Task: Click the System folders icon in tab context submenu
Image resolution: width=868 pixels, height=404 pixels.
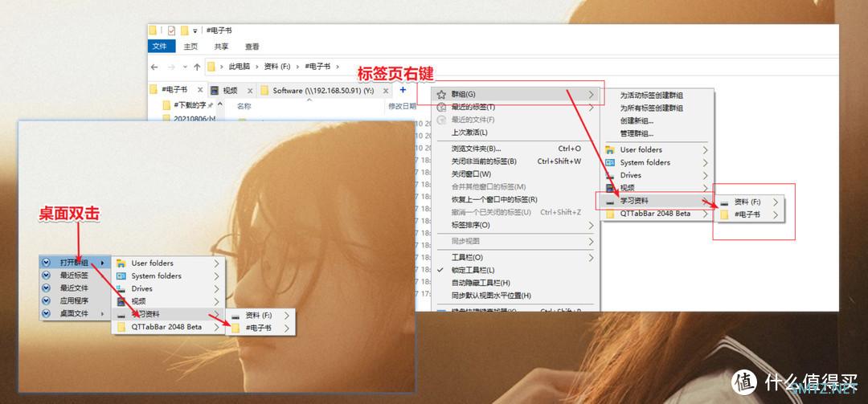Action: (610, 163)
